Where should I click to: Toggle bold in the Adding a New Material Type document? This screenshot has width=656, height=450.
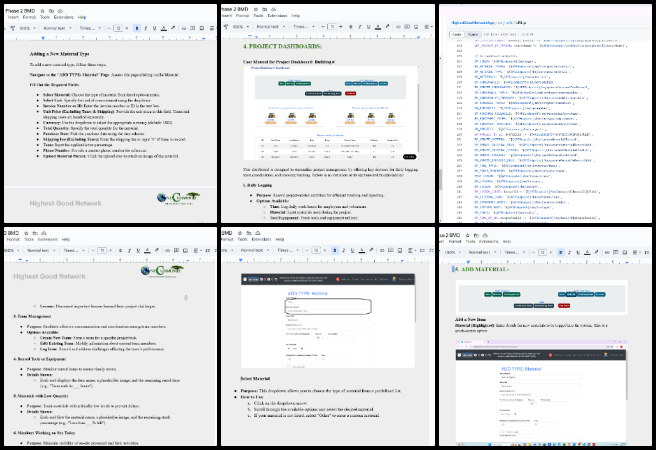click(x=137, y=28)
